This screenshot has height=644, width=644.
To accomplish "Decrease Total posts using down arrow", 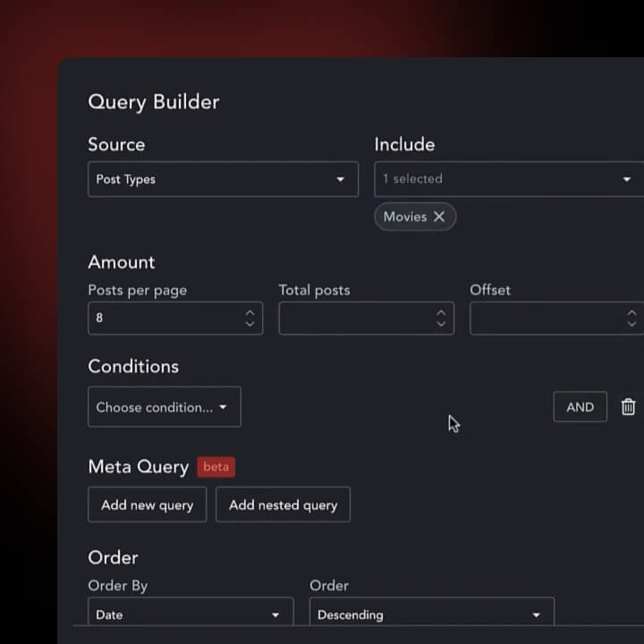I will coord(441,324).
